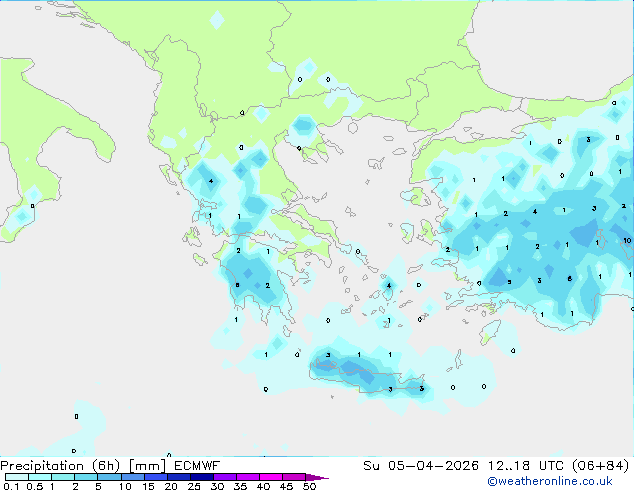Screen dimensions: 634x490
Task: Click the "25" legend scale label
Action: 194,486
